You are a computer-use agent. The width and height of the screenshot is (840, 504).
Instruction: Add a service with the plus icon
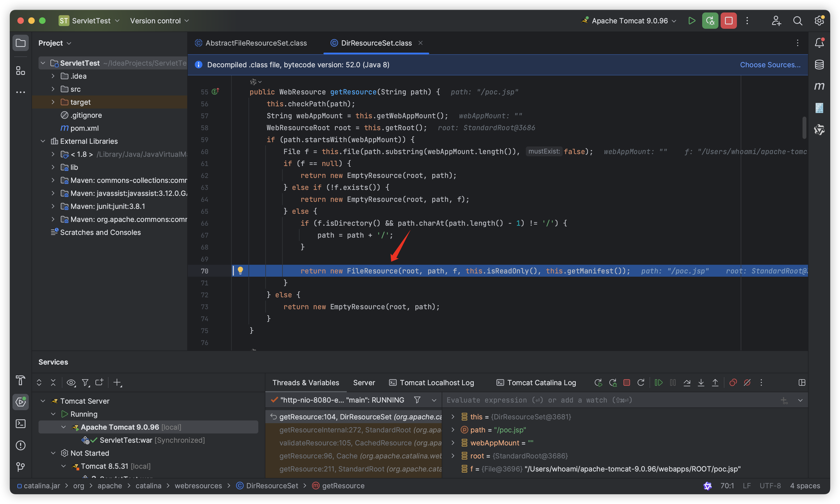click(x=117, y=382)
